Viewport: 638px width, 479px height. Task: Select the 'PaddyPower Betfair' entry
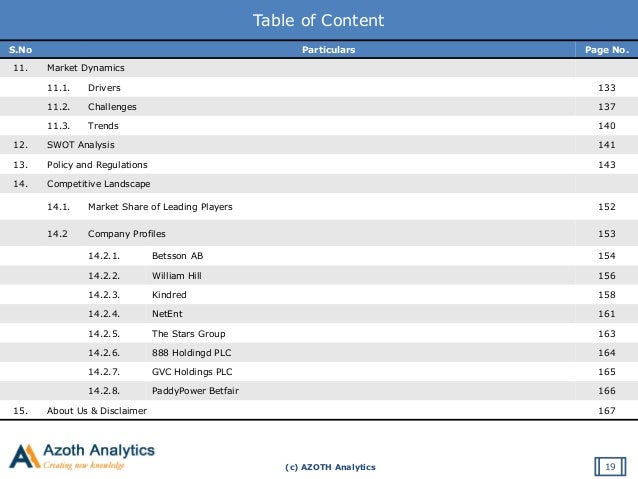(x=195, y=391)
